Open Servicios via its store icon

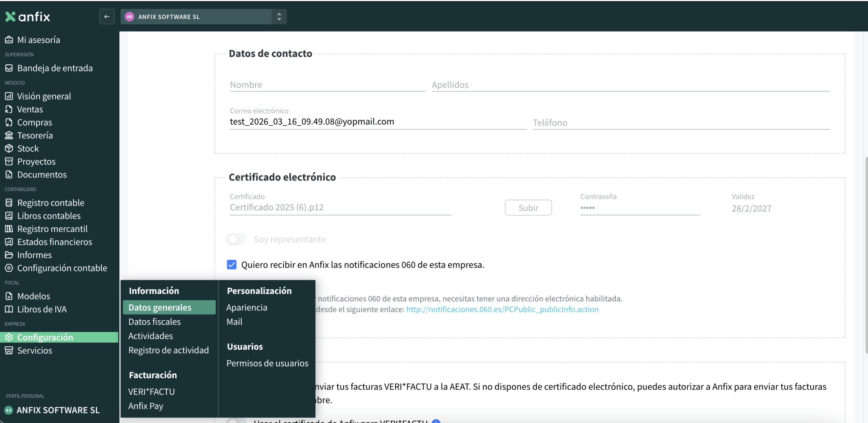(x=9, y=351)
